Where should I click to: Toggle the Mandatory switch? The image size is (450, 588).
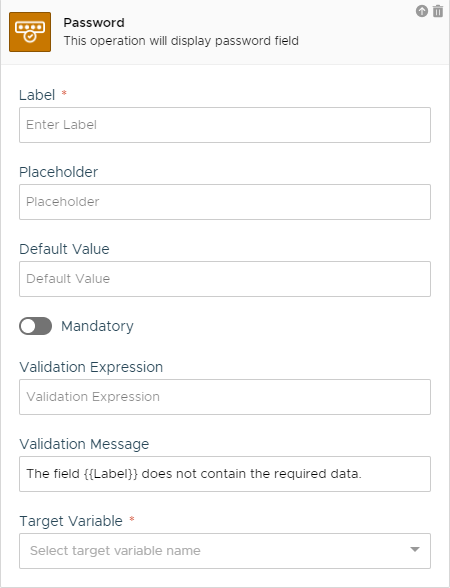(36, 326)
